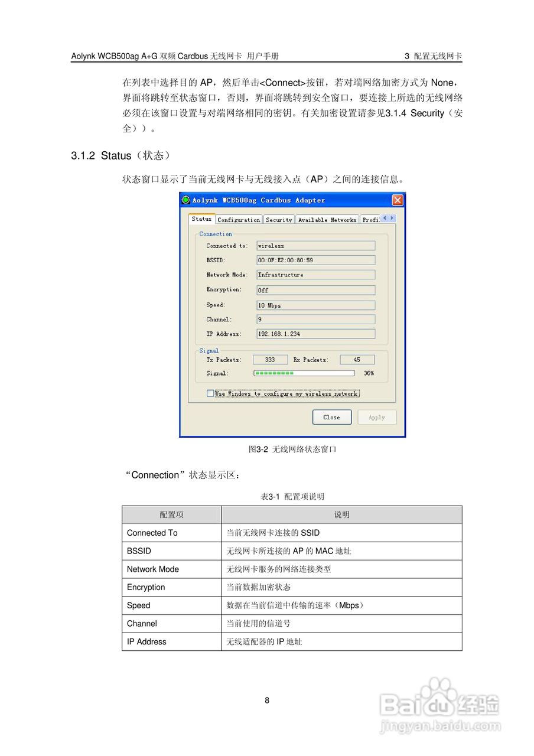Click the Close button
534x756 pixels.
[332, 417]
